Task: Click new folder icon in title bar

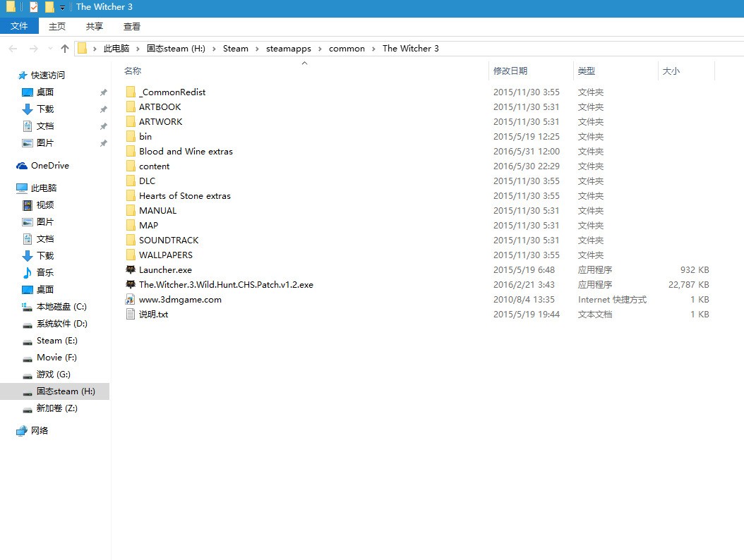Action: pos(49,7)
